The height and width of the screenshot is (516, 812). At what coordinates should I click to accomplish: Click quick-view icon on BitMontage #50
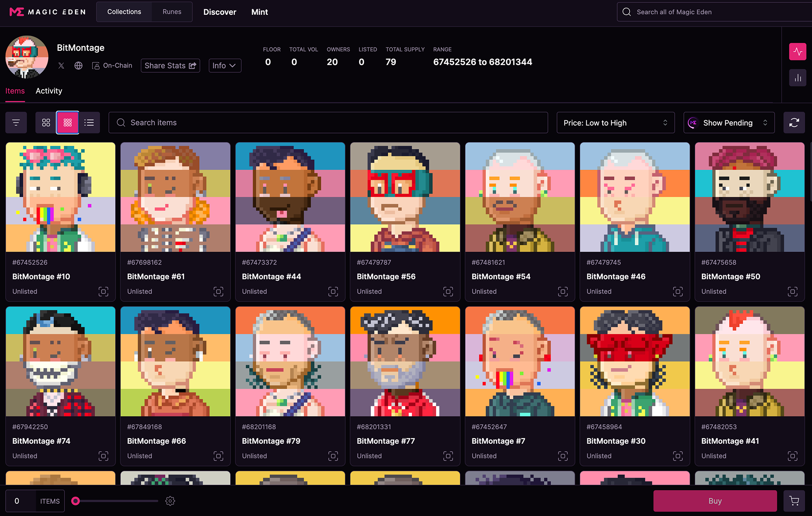793,291
